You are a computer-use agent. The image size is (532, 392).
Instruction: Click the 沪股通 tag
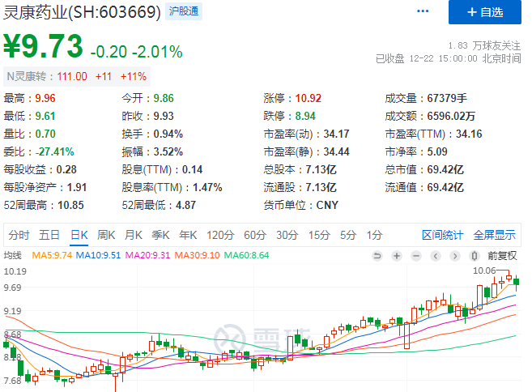(184, 11)
